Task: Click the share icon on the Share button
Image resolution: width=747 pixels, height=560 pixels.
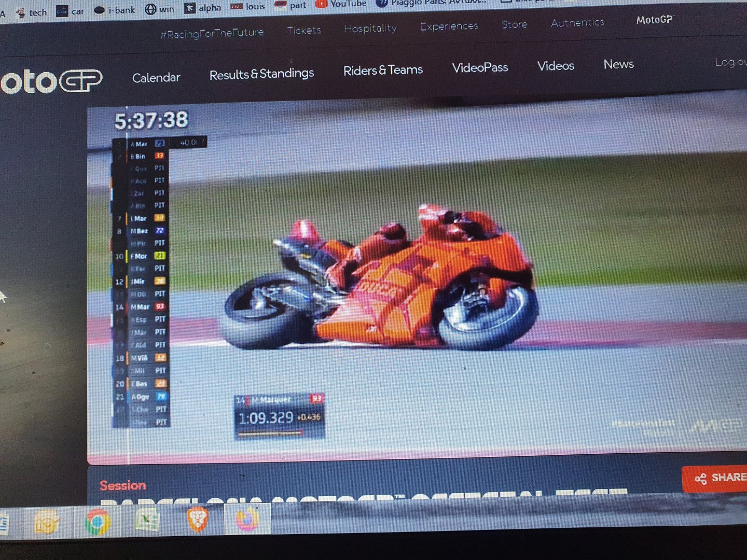Action: [700, 479]
